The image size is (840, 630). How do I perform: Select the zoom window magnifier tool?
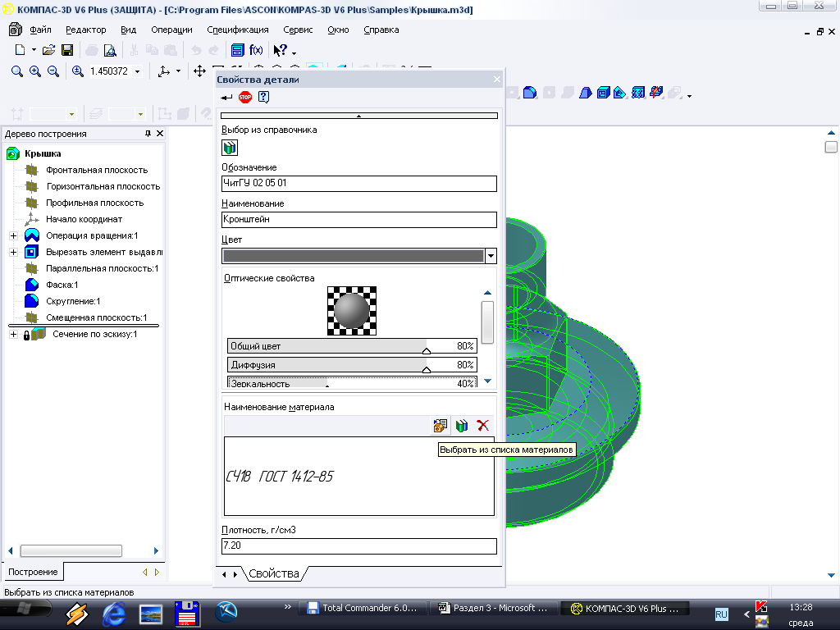17,71
